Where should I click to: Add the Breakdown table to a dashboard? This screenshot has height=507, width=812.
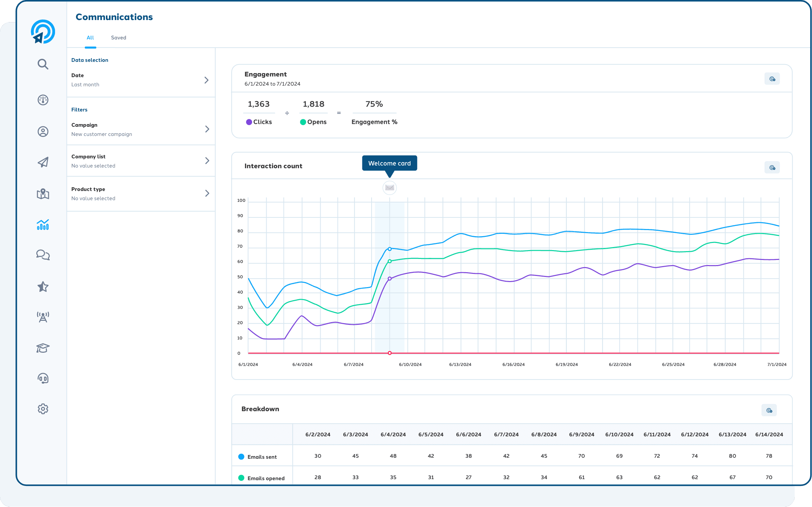(x=770, y=410)
